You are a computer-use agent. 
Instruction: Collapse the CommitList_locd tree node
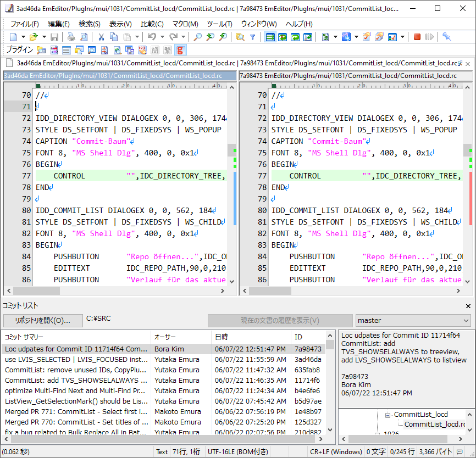click(388, 415)
